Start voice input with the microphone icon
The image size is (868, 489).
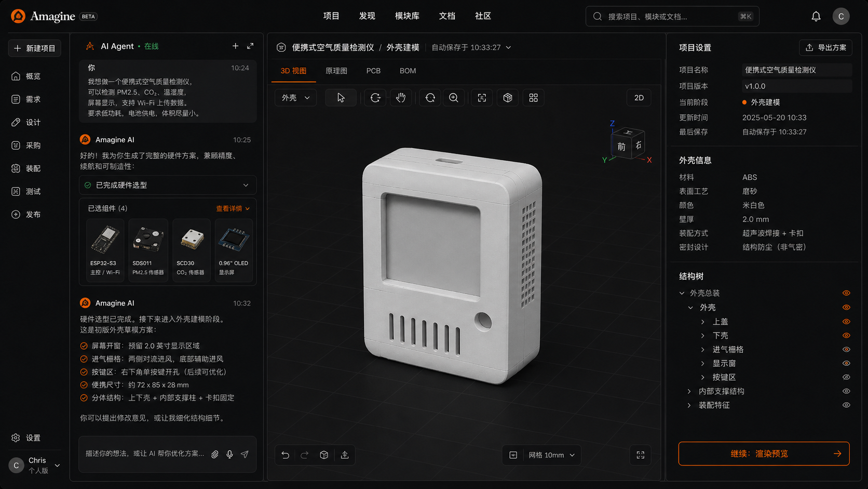pos(229,454)
